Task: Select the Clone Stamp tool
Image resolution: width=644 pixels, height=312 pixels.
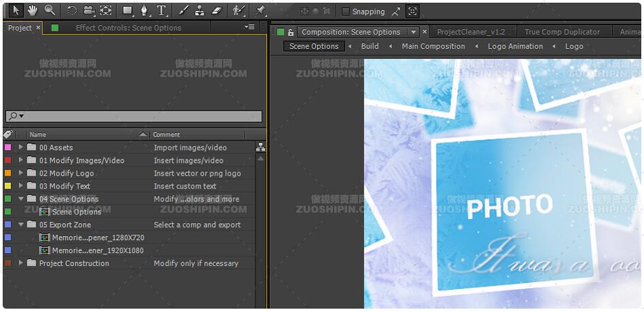Action: point(199,10)
